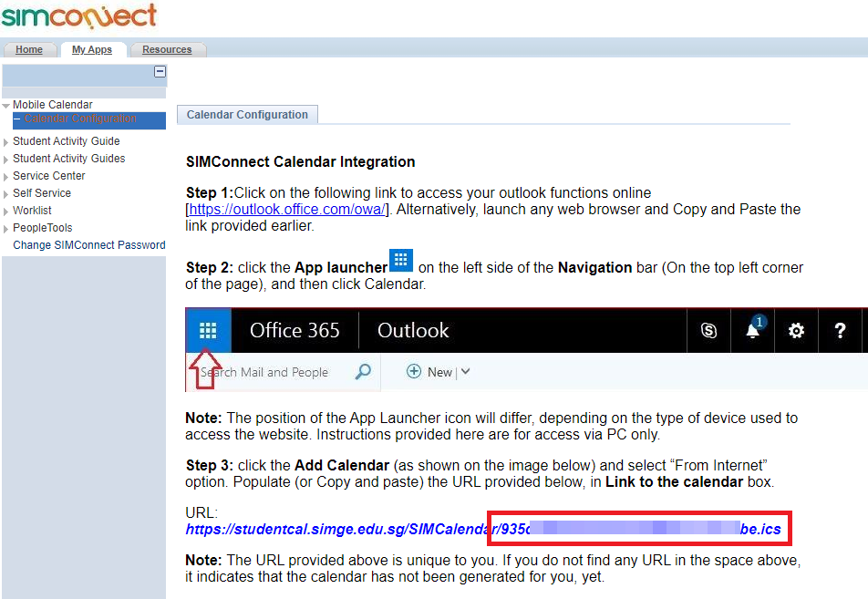This screenshot has height=599, width=868.
Task: Open the Resources tab
Action: 167,49
